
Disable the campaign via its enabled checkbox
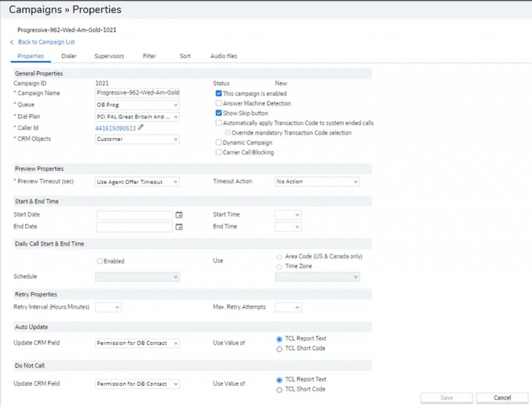[x=219, y=94]
